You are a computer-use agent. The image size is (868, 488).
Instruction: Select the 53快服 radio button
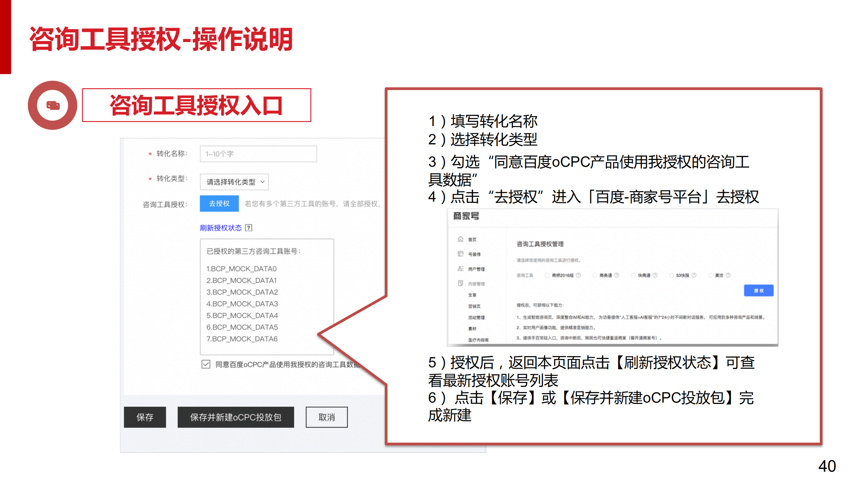click(x=671, y=275)
